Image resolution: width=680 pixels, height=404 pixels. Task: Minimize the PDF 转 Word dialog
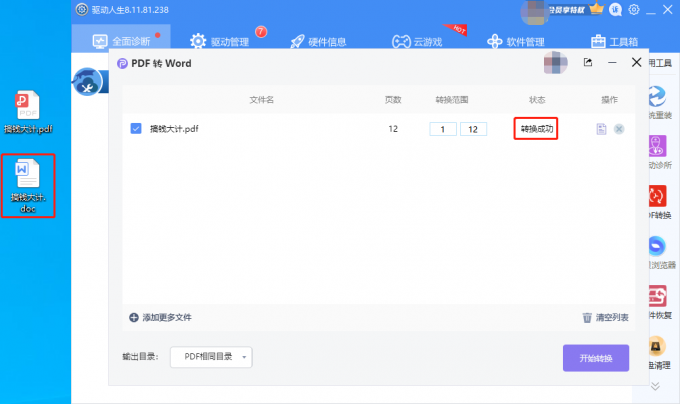(x=611, y=63)
